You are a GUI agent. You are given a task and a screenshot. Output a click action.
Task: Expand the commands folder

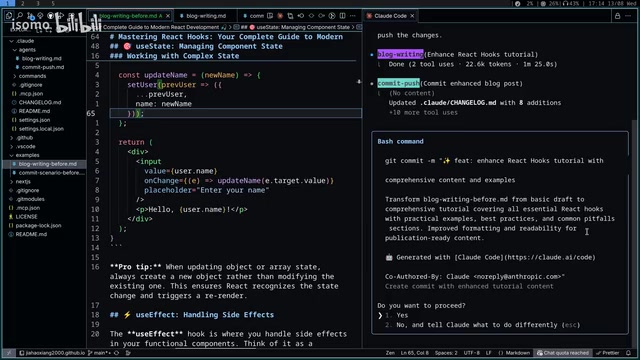[32, 76]
